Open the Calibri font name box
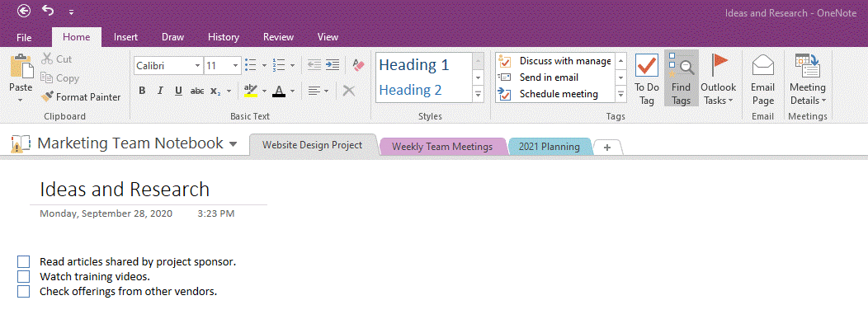 pyautogui.click(x=168, y=65)
